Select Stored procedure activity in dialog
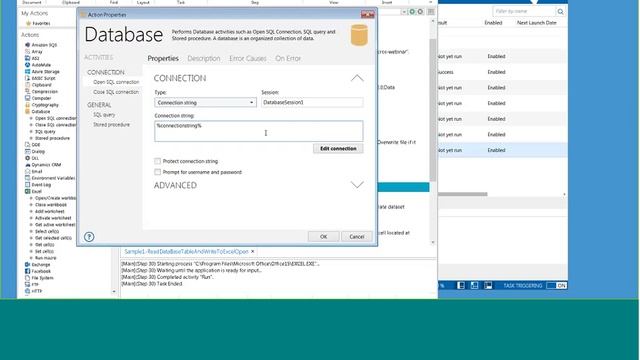This screenshot has width=640, height=360. [111, 124]
